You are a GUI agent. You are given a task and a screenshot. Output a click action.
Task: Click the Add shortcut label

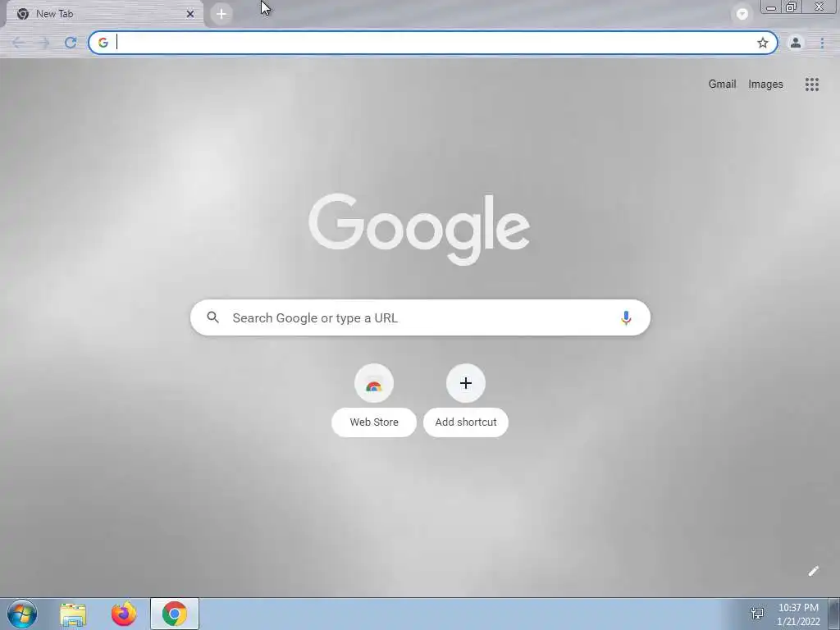click(466, 422)
